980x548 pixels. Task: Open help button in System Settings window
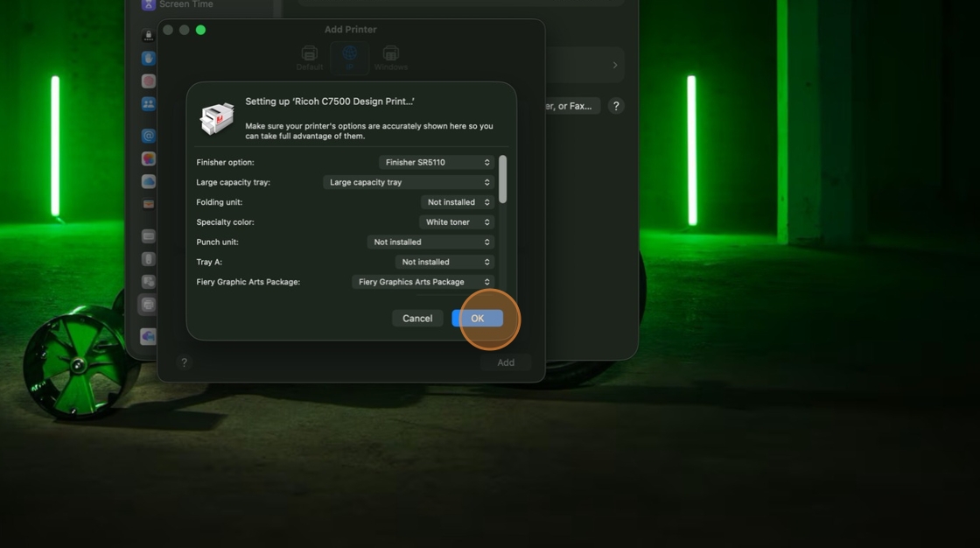click(616, 106)
